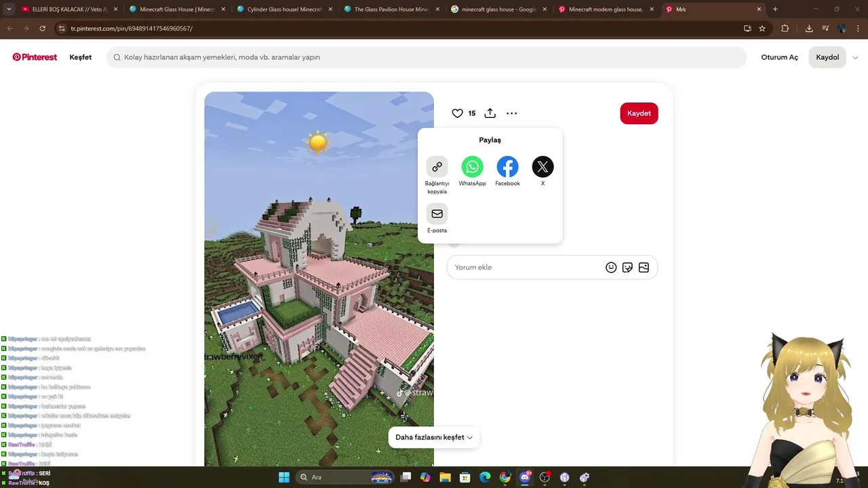Viewport: 868px width, 488px height.
Task: Open browser Downloads
Action: tap(809, 28)
